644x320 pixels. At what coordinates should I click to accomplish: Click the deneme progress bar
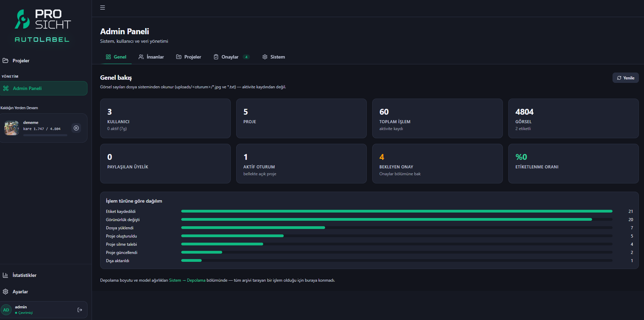pos(45,135)
